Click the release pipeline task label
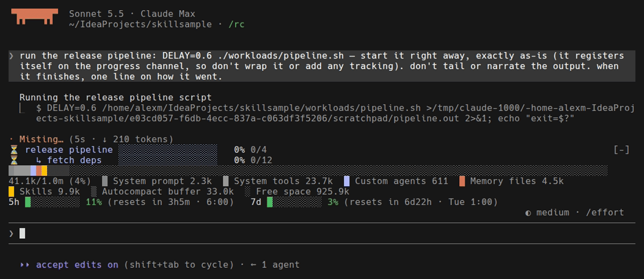 (x=69, y=150)
